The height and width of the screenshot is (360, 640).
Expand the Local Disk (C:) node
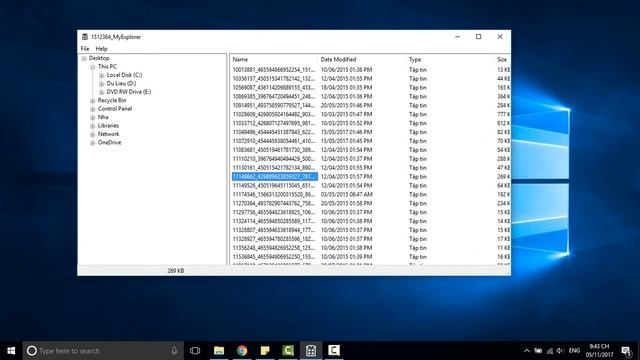(102, 75)
